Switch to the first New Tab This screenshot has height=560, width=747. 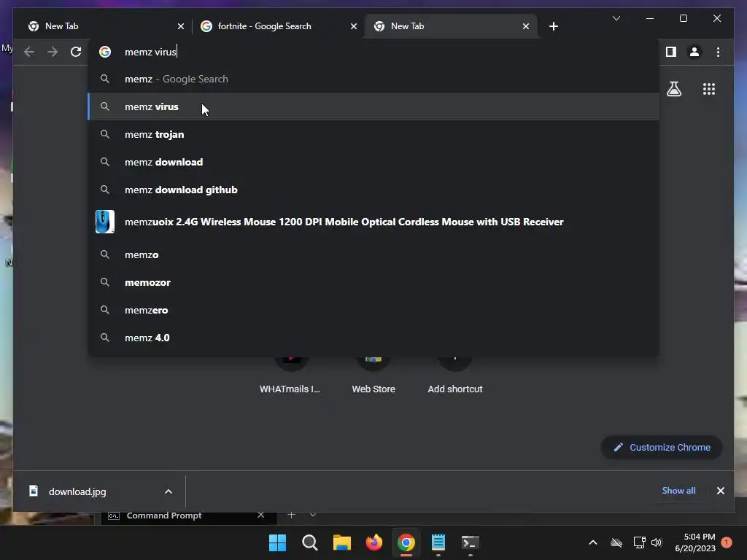pos(105,26)
